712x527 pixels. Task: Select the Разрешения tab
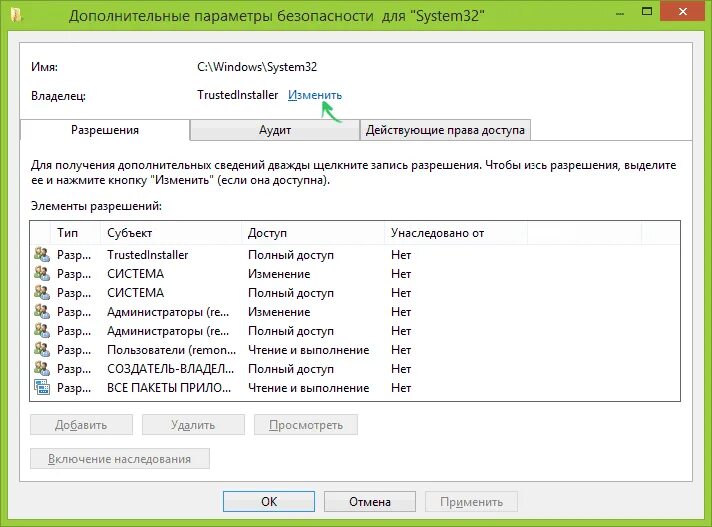105,130
